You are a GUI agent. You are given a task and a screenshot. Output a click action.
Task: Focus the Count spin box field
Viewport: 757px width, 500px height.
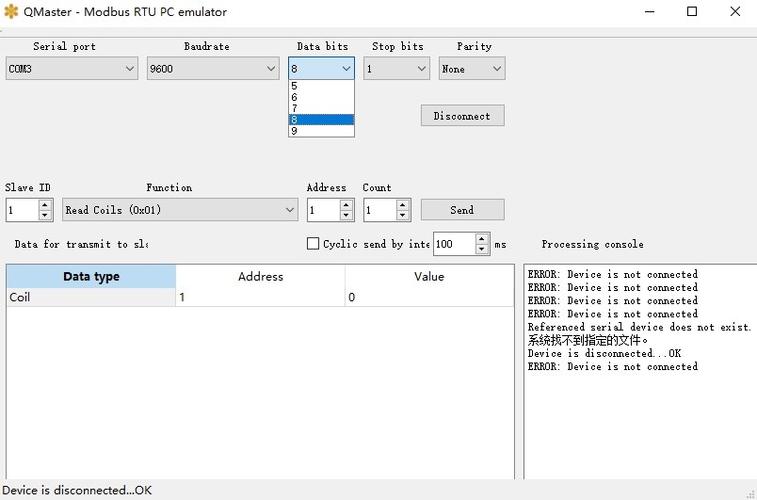(x=380, y=210)
